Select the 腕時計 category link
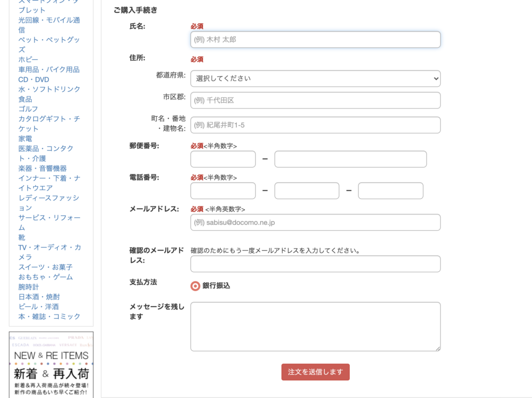This screenshot has width=532, height=398. click(29, 287)
